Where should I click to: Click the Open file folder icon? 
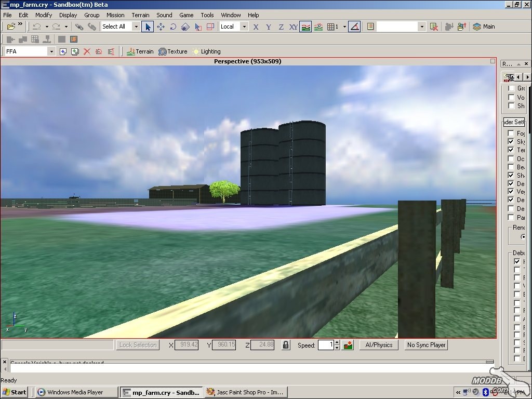(x=11, y=26)
